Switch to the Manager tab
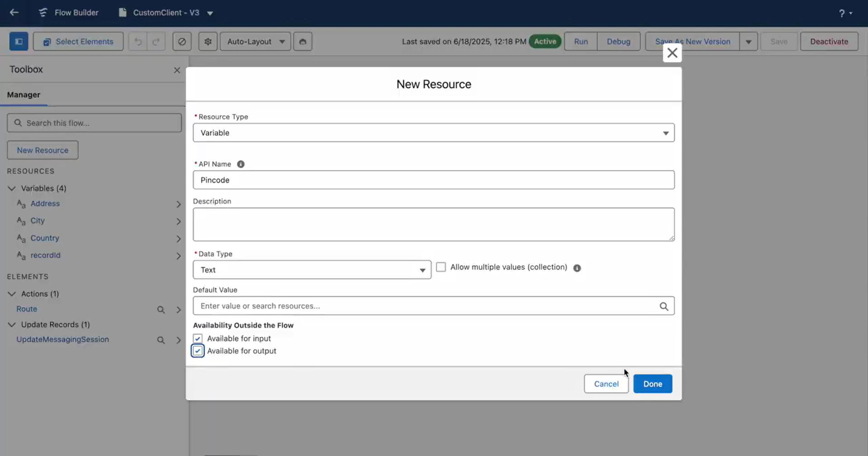This screenshot has width=868, height=456. (24, 95)
